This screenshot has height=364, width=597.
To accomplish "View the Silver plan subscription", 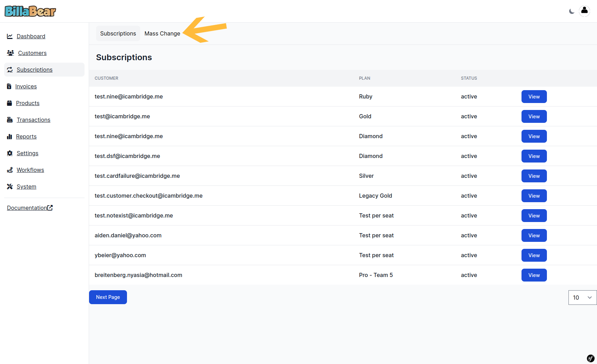I will click(x=534, y=176).
